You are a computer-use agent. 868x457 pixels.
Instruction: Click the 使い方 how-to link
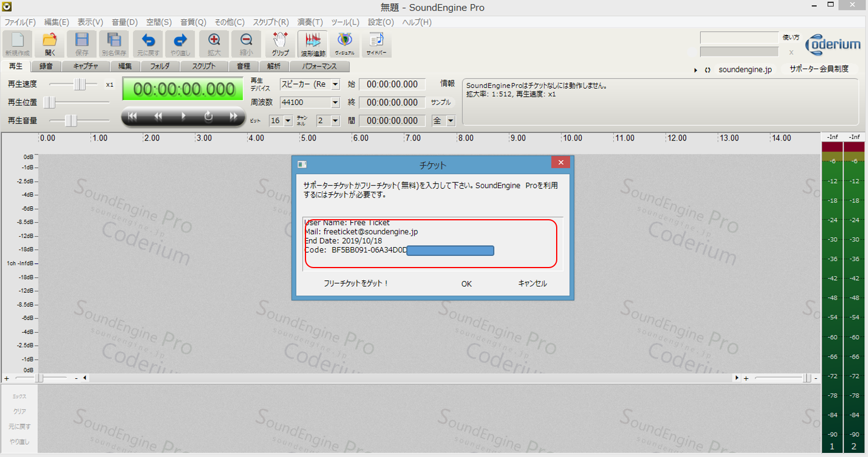point(791,37)
